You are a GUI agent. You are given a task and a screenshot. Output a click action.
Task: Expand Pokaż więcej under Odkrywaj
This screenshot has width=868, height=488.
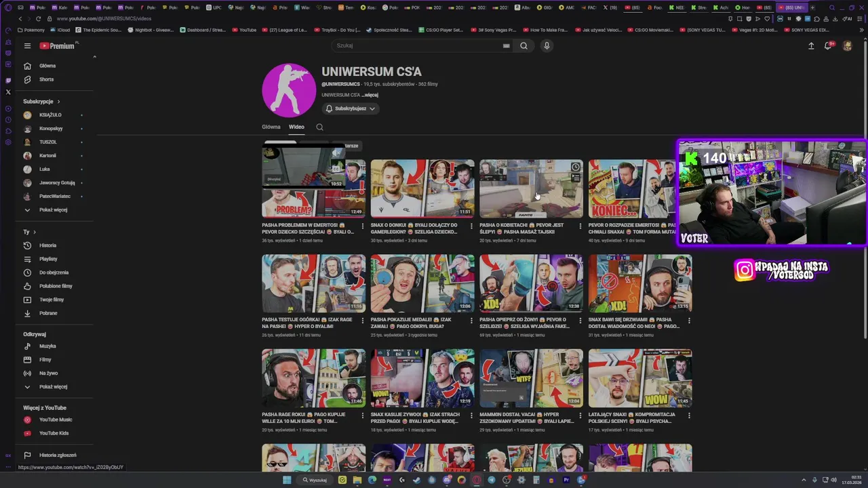pos(53,387)
